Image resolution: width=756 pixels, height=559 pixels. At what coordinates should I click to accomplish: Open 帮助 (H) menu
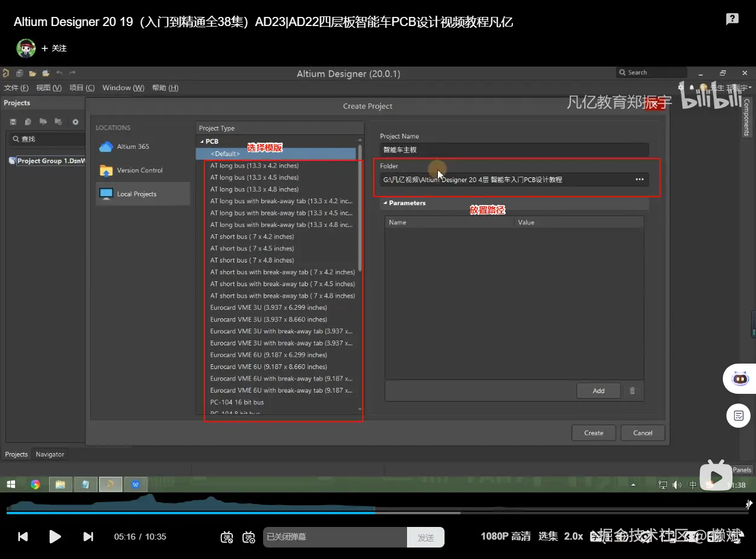coord(165,88)
